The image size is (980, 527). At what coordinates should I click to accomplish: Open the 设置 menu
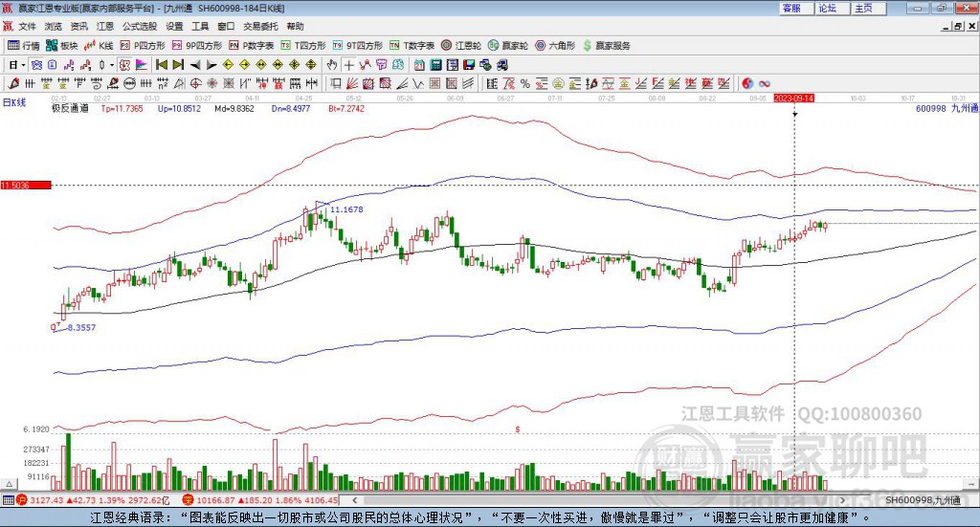[x=174, y=26]
